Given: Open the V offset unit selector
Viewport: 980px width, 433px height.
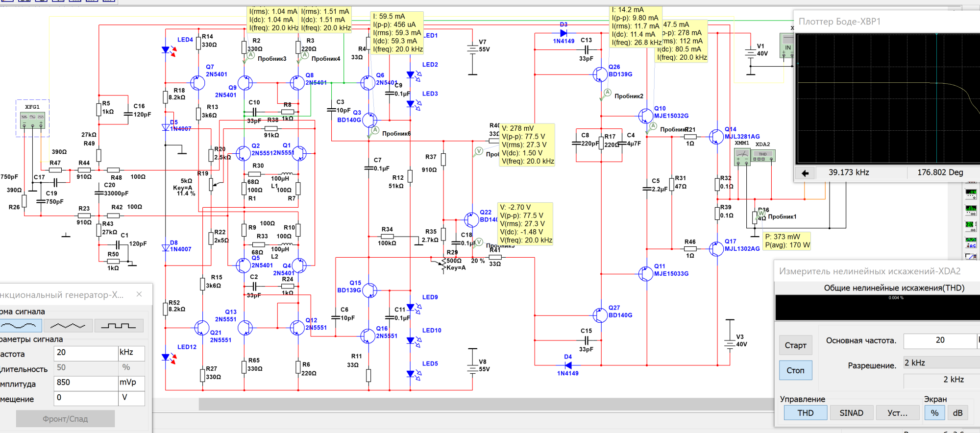Looking at the screenshot, I should pos(131,398).
